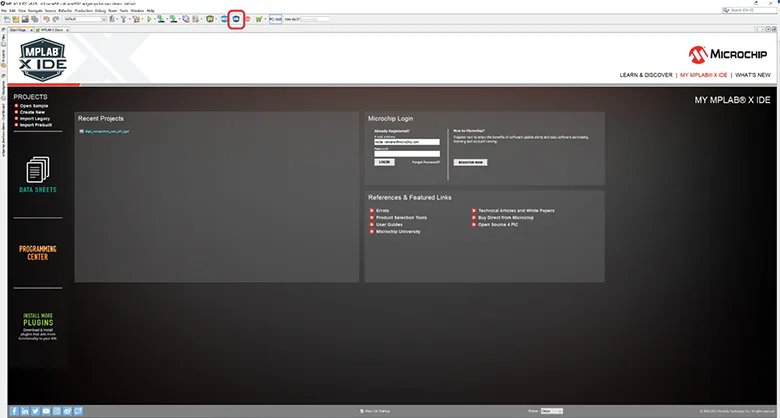Click the green shopping cart icon
Viewport: 780px width, 418px height.
(x=259, y=19)
